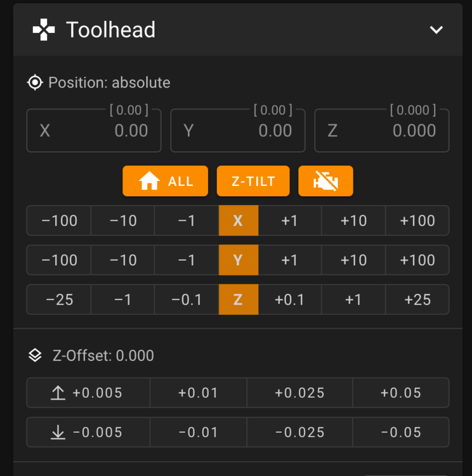Run the Z-TILT adjustment
472x476 pixels.
tap(253, 181)
